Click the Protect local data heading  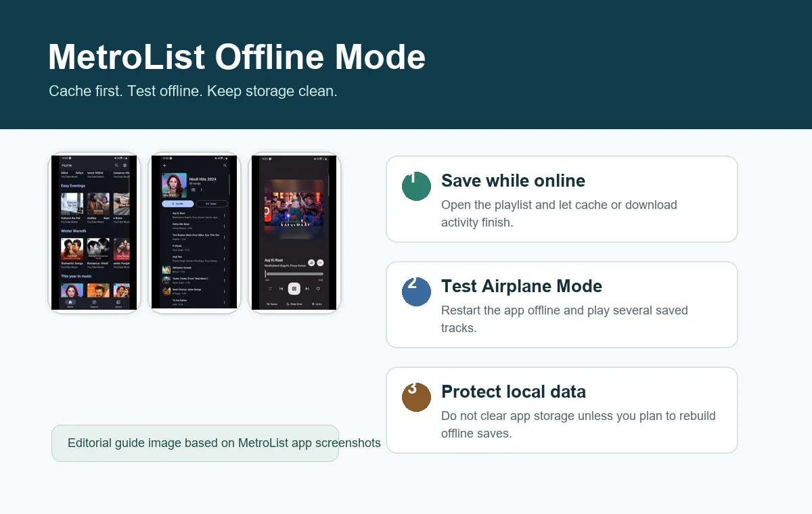point(514,392)
